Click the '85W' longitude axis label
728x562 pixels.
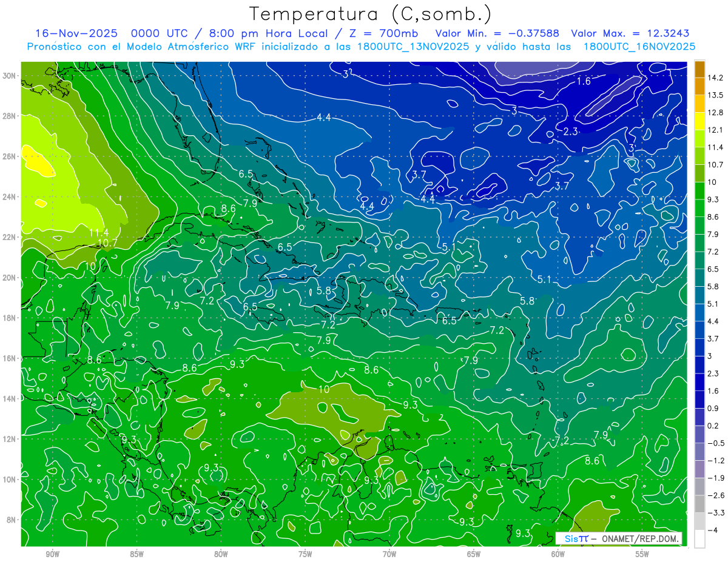[x=136, y=554]
